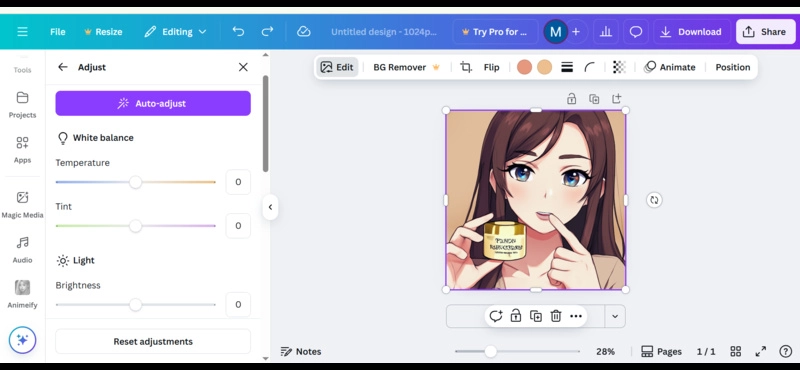Click Try Pro for free button
Image resolution: width=800 pixels, height=370 pixels.
click(495, 32)
